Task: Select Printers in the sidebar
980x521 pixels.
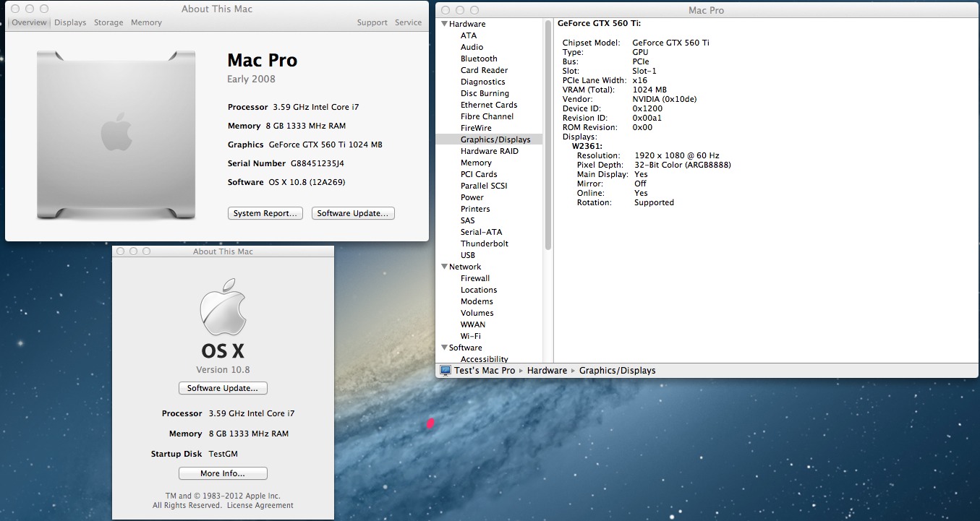Action: tap(475, 209)
